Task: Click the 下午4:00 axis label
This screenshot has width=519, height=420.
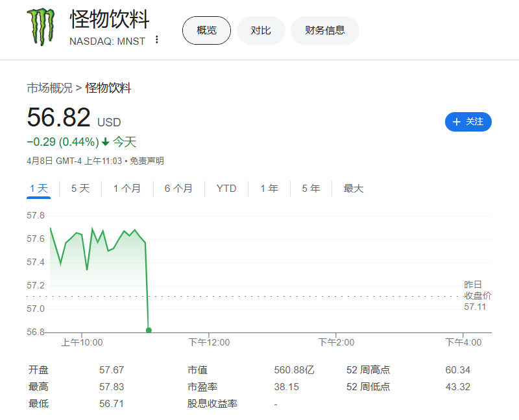Action: click(463, 342)
